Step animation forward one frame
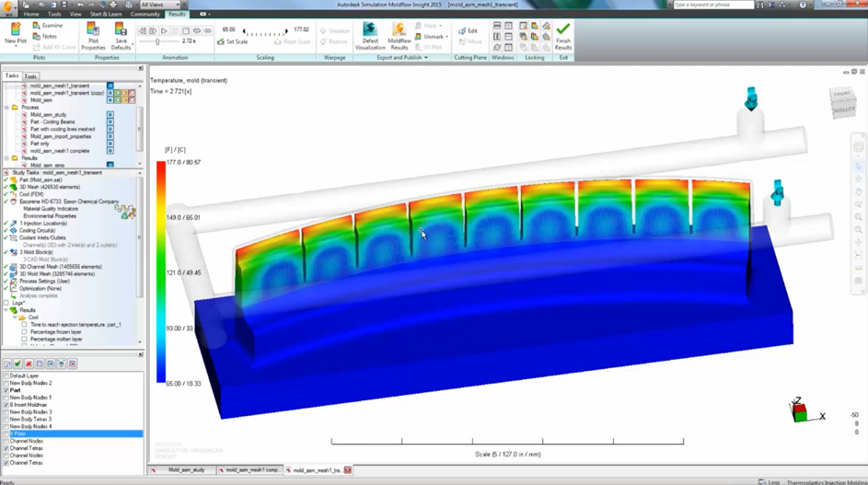The height and width of the screenshot is (485, 868). point(154,31)
